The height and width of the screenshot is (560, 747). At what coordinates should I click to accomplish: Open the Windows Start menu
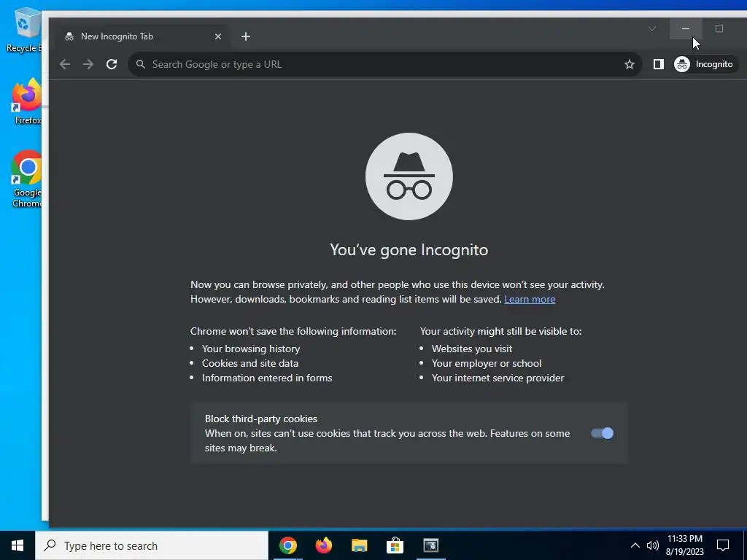coord(18,545)
